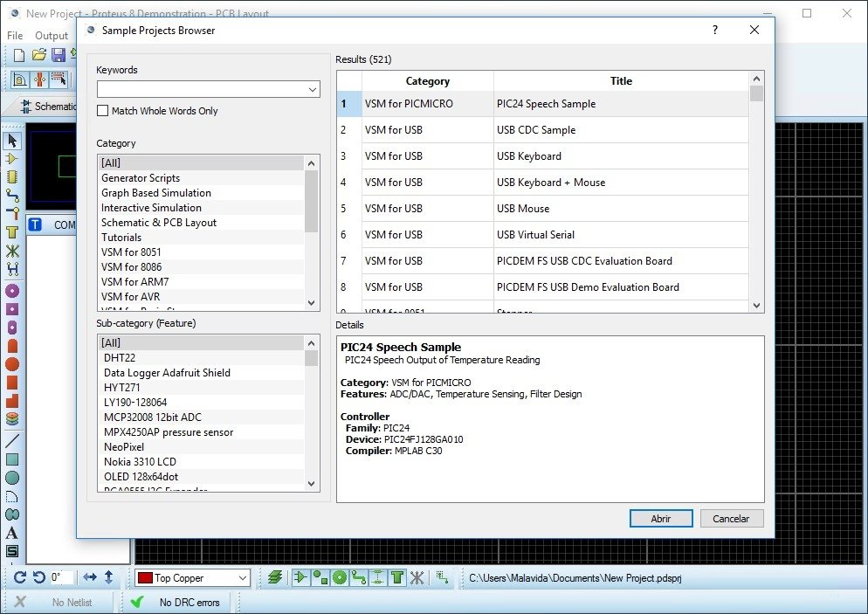The image size is (868, 614).
Task: Toggle the ratsnest selection filter
Action: click(x=417, y=578)
